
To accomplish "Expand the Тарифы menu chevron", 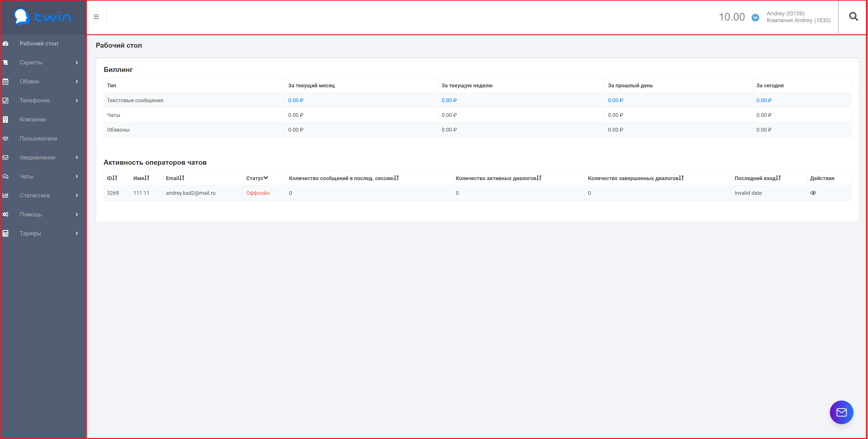I will click(77, 233).
